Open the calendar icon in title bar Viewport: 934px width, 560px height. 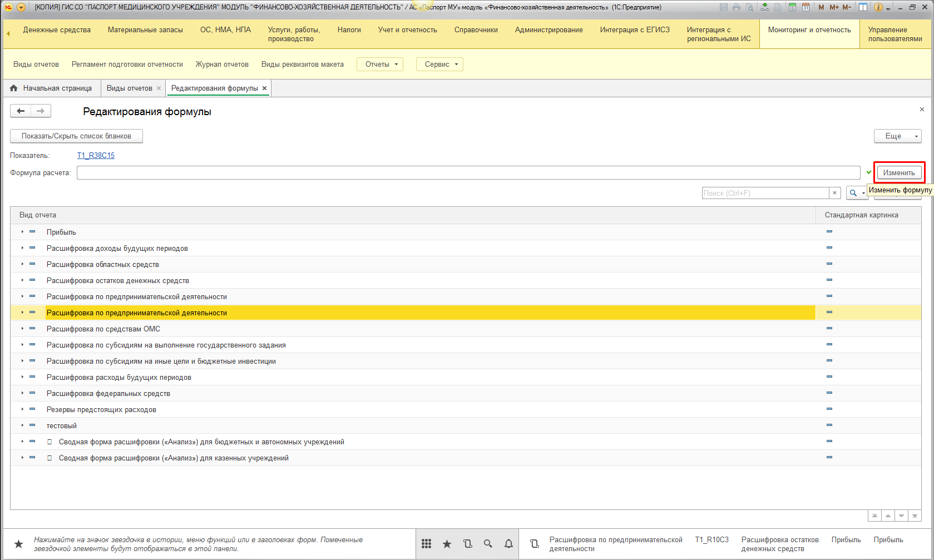805,7
